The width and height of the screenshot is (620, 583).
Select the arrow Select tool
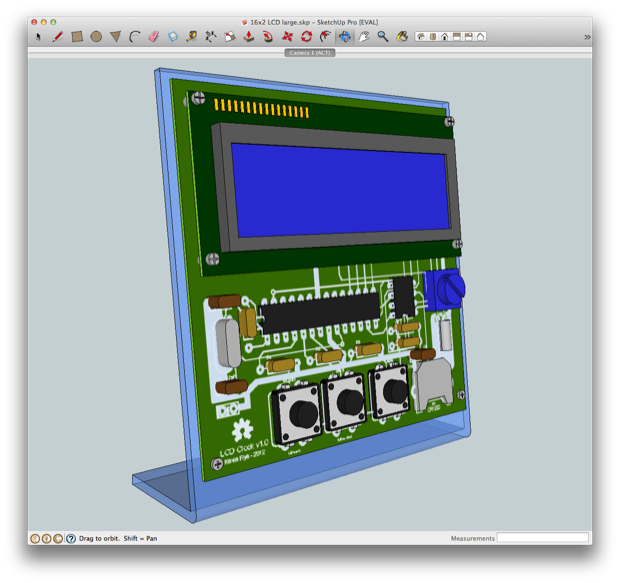38,37
